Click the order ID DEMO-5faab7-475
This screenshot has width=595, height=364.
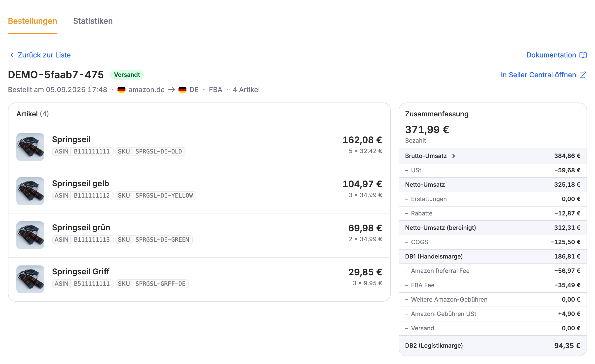click(56, 75)
